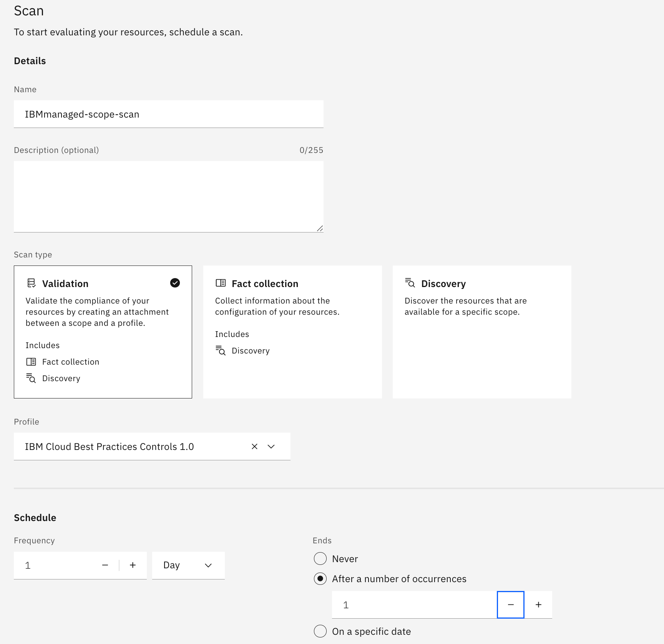Clear the selected Profile value

pyautogui.click(x=254, y=446)
